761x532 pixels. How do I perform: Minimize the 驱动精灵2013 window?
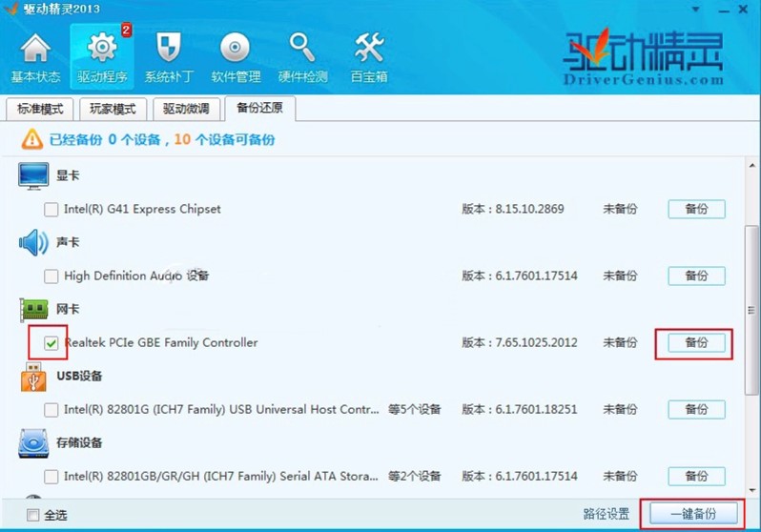724,10
